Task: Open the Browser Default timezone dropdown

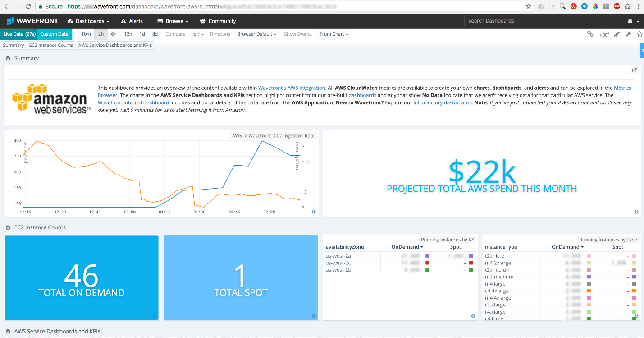Action: tap(256, 34)
